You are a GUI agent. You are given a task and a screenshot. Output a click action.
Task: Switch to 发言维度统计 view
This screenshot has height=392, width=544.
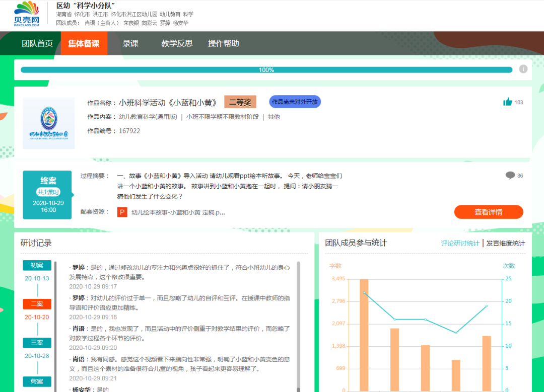pyautogui.click(x=506, y=244)
